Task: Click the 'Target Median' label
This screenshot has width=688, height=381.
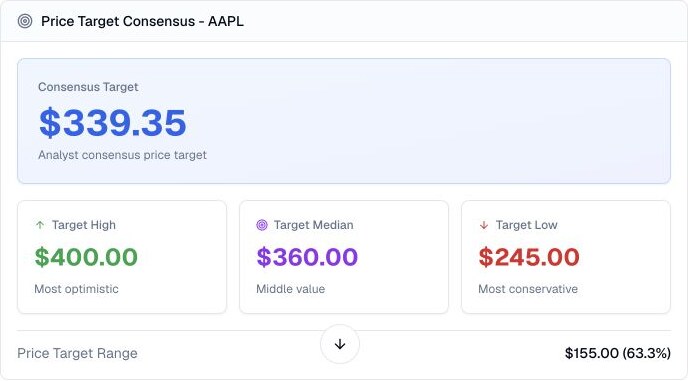Action: pos(314,225)
